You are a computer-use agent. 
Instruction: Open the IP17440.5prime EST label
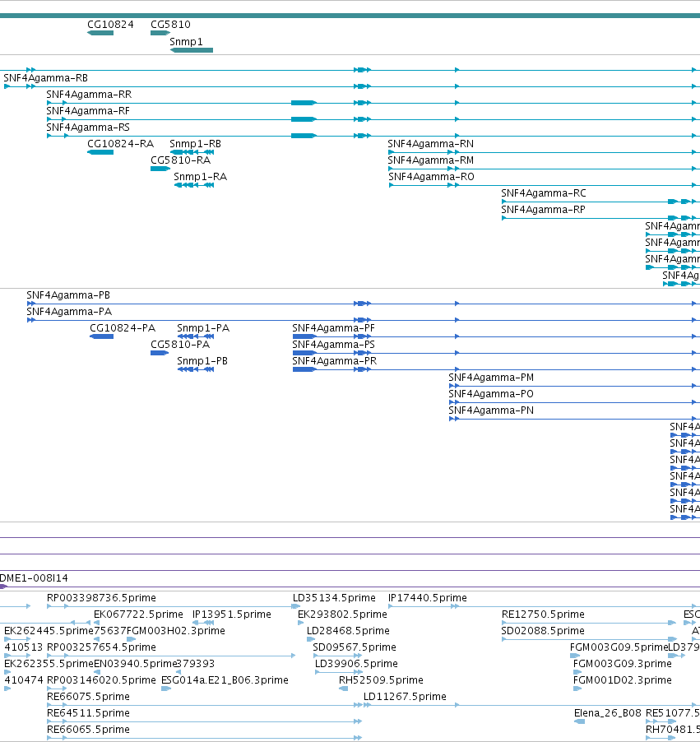click(x=428, y=598)
